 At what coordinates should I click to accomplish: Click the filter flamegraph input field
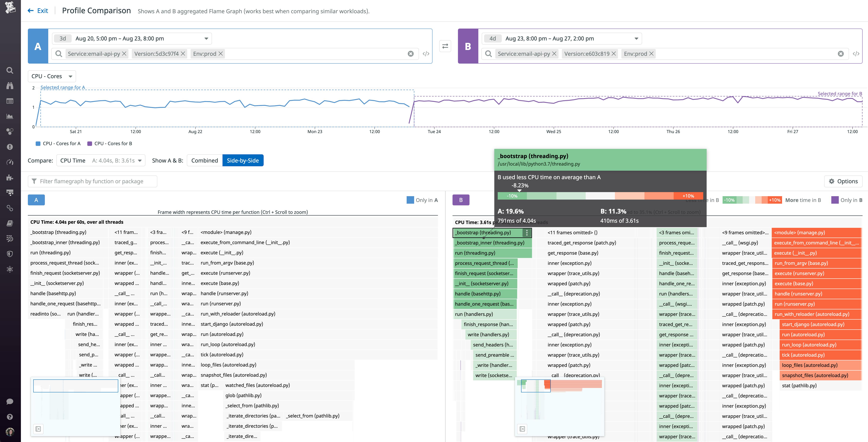click(x=93, y=181)
